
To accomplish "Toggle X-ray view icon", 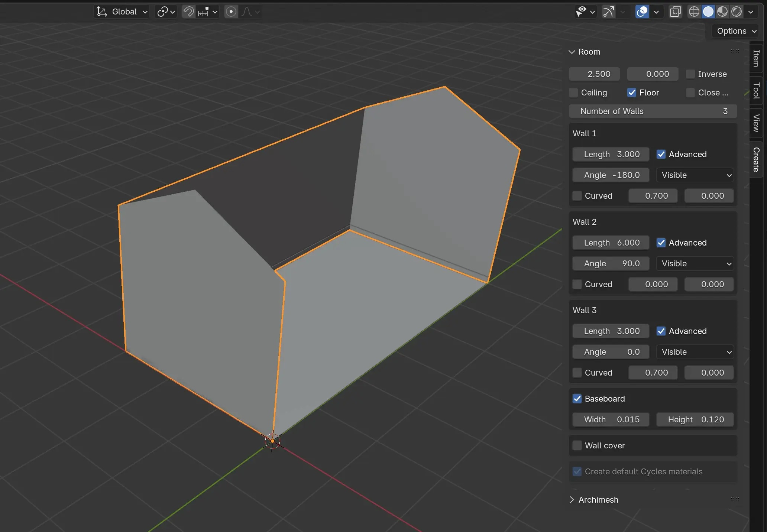I will (x=675, y=12).
